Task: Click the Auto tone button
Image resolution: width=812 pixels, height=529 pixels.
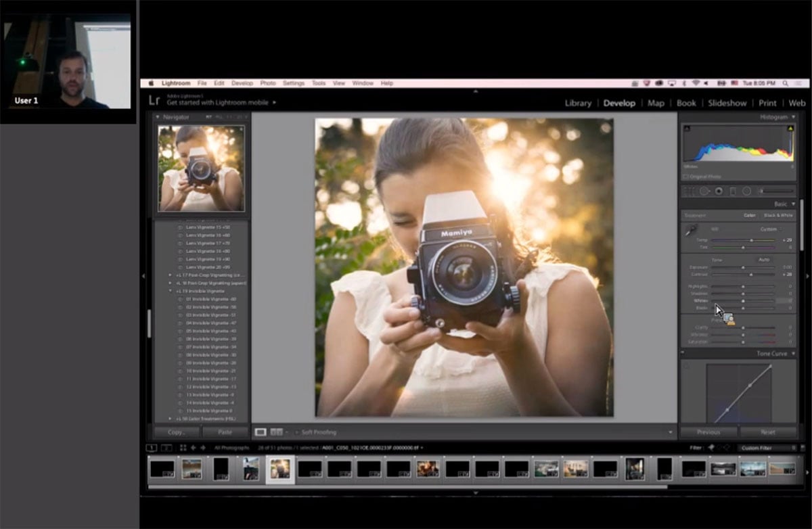Action: 763,260
